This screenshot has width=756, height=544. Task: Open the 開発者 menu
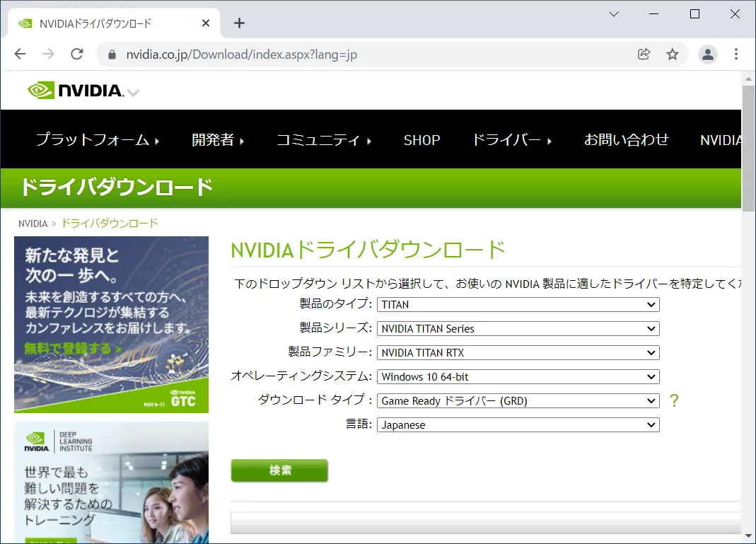point(218,140)
